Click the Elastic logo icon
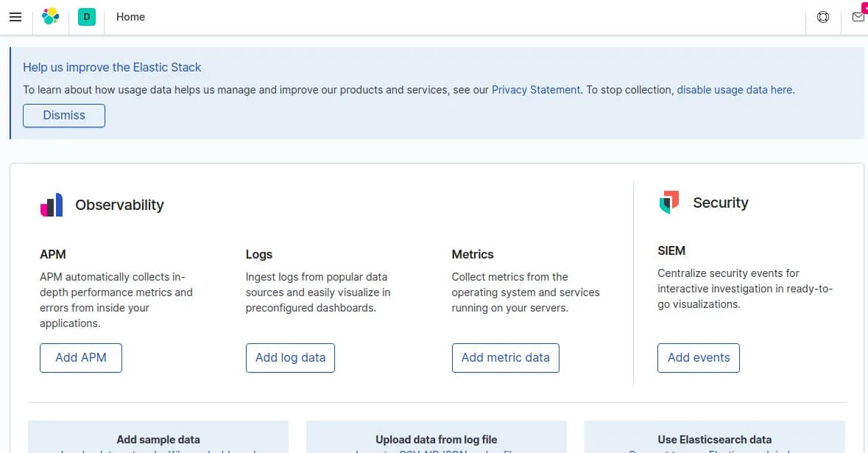868x453 pixels. pos(50,17)
